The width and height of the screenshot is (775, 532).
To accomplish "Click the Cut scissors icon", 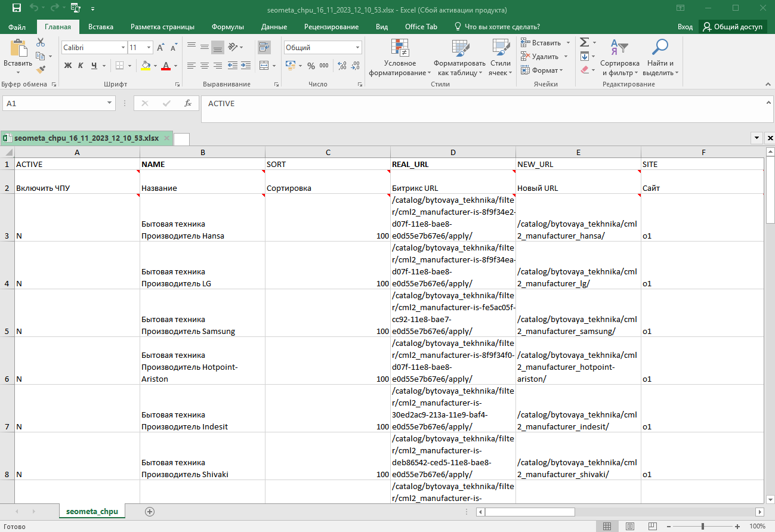I will pos(41,42).
